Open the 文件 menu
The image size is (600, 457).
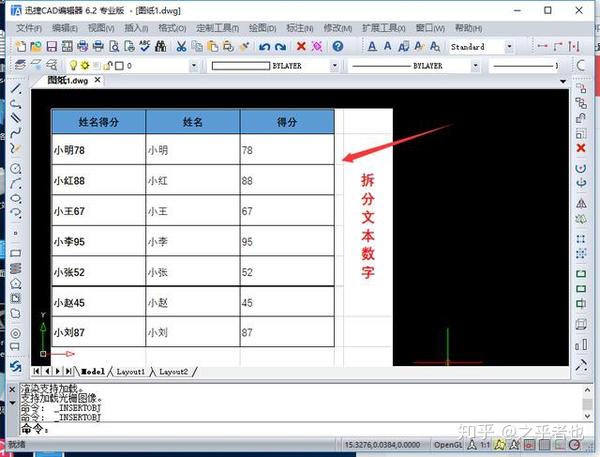pyautogui.click(x=29, y=28)
